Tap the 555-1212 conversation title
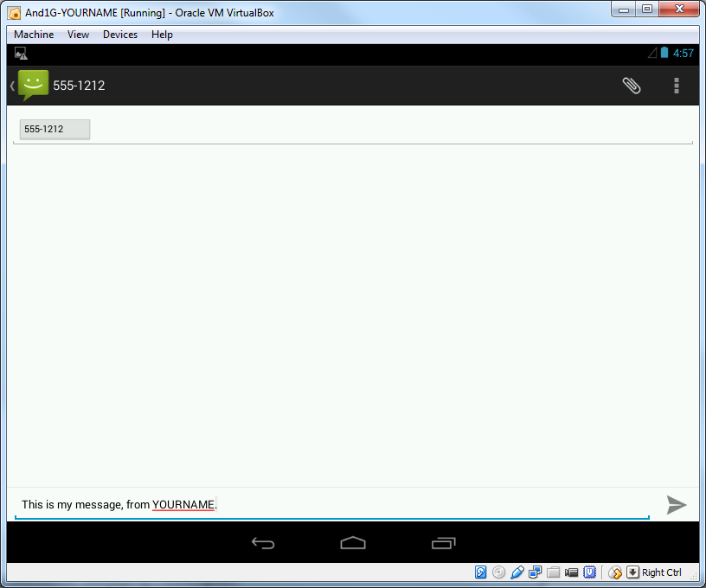 tap(79, 86)
